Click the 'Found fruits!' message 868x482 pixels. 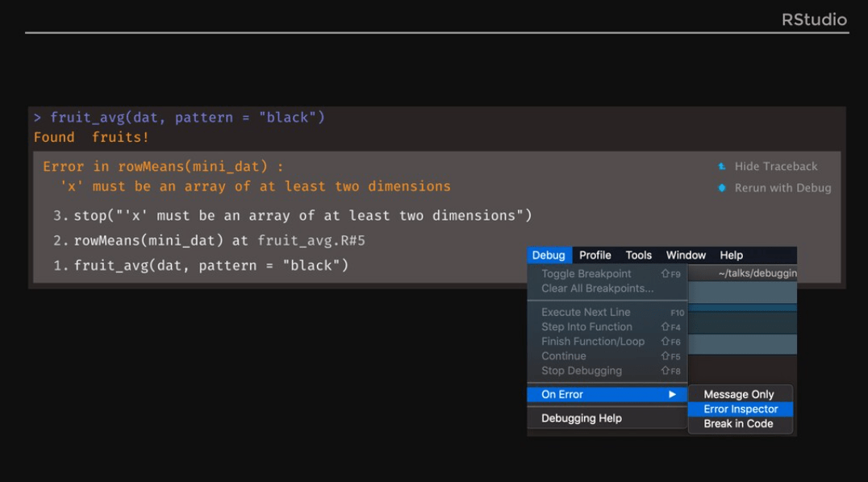[x=91, y=137]
